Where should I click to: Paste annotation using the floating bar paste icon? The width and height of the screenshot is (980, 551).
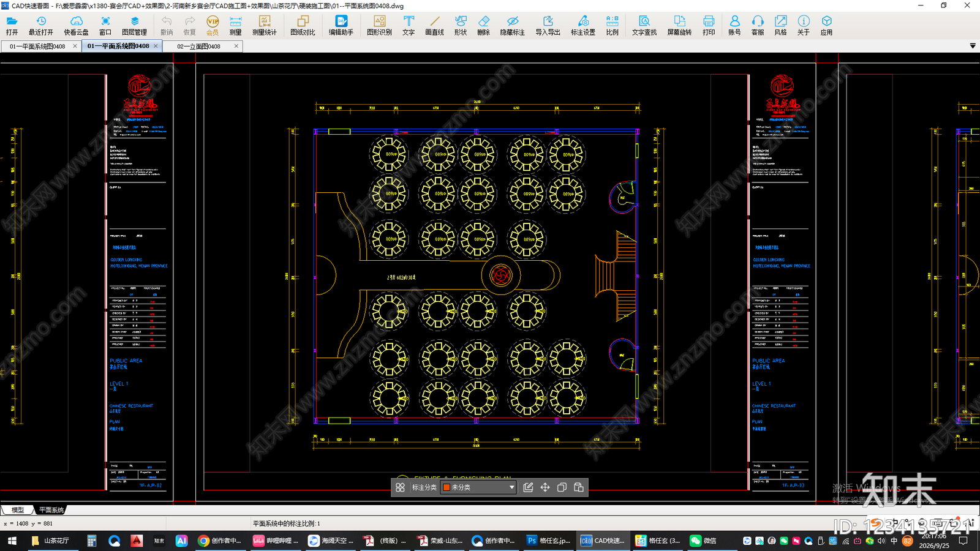tap(579, 487)
